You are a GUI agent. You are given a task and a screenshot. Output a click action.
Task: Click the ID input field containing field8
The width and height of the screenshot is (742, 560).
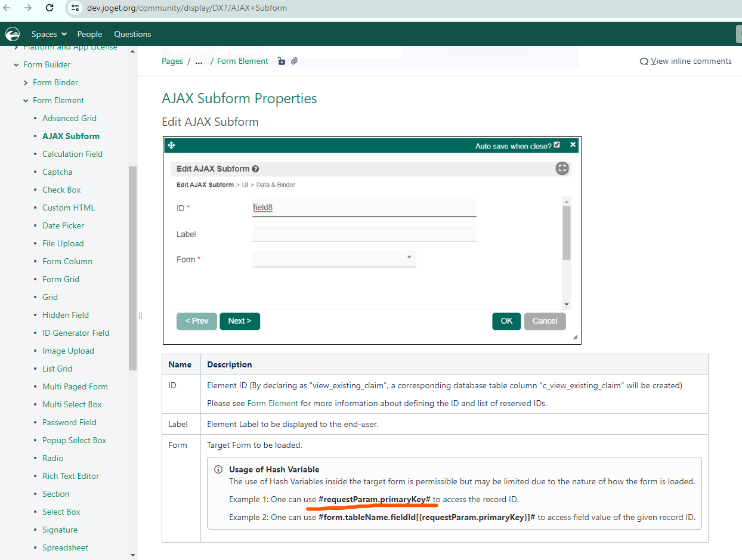click(364, 208)
